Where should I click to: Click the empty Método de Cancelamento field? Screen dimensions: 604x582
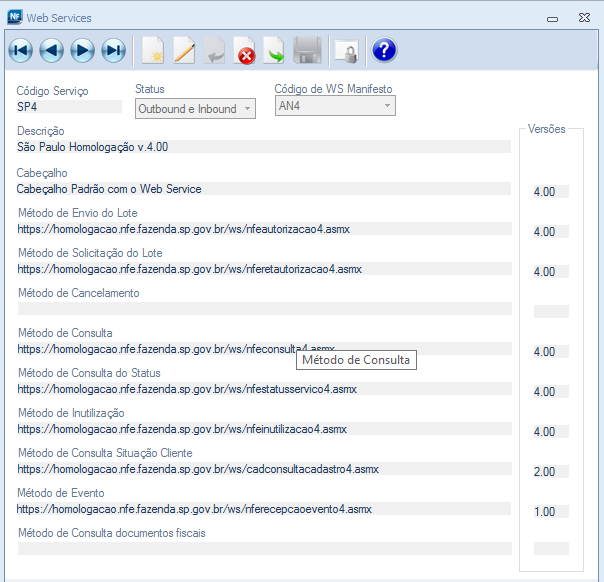(x=263, y=309)
